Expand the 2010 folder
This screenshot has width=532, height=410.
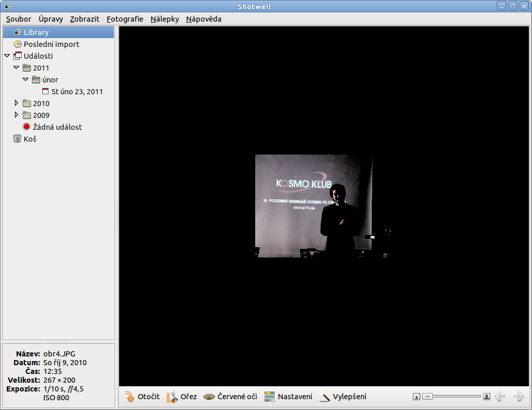[16, 103]
